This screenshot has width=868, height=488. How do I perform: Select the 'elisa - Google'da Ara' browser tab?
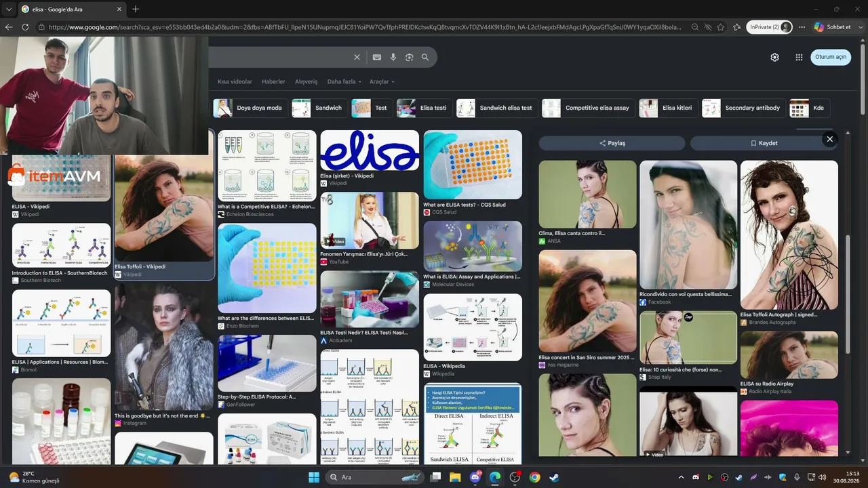click(x=71, y=9)
